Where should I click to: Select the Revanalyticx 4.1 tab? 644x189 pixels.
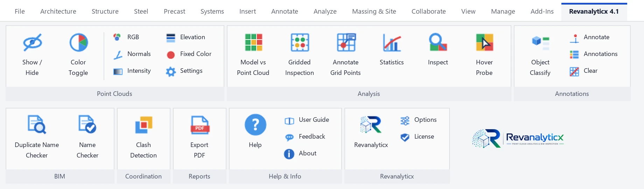[x=594, y=12]
